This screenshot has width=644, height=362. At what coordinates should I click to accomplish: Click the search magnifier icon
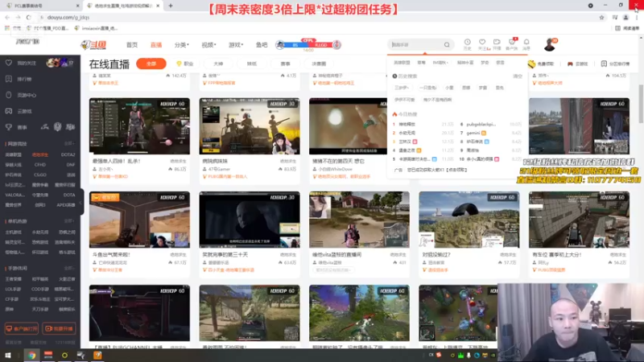[447, 45]
